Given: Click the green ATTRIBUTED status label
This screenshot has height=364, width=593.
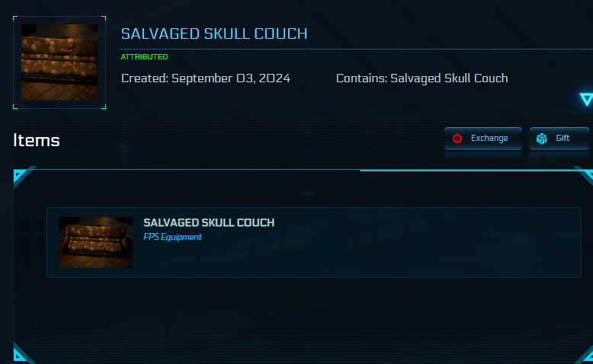Looking at the screenshot, I should point(144,57).
